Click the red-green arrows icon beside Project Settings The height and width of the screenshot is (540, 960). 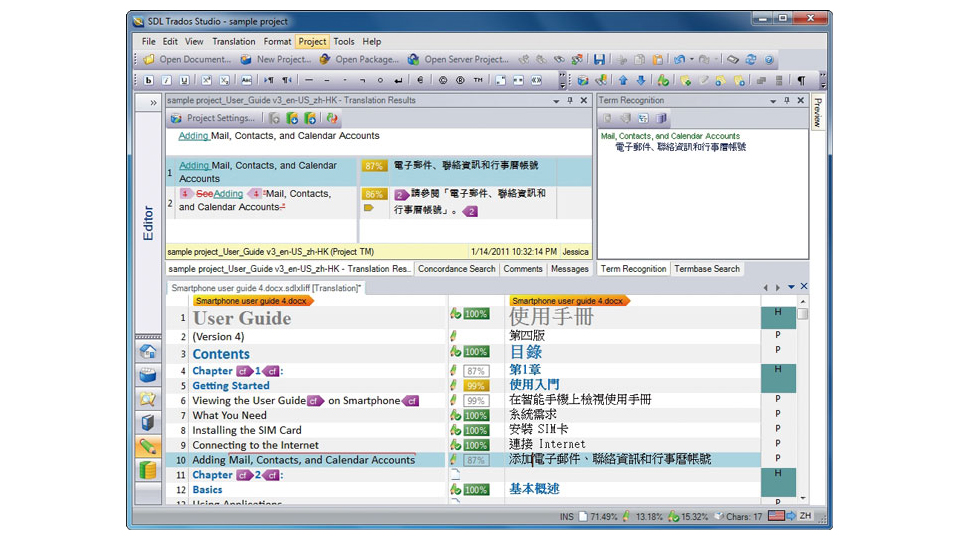332,118
